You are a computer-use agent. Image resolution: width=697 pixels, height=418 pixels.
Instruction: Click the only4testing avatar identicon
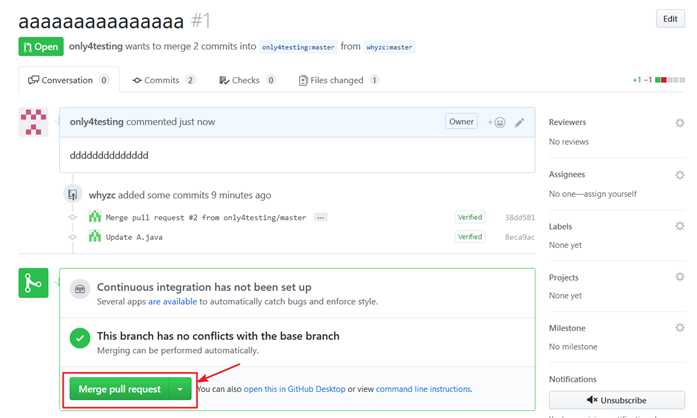point(33,121)
